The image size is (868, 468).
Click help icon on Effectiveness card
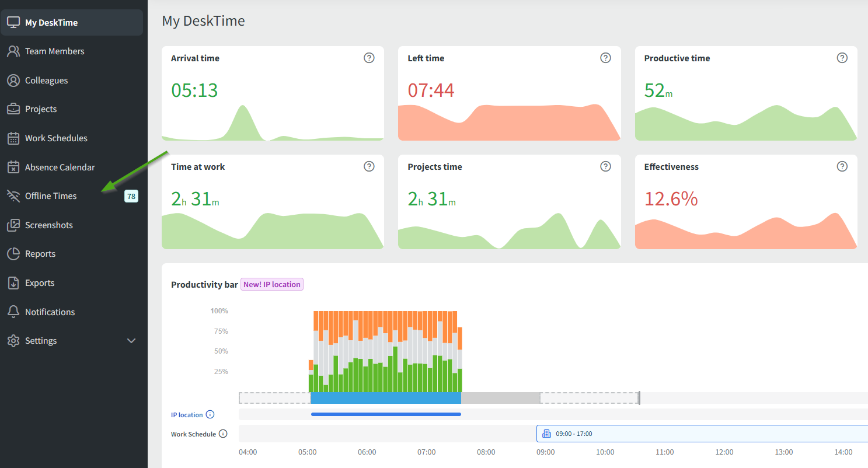[x=842, y=166]
